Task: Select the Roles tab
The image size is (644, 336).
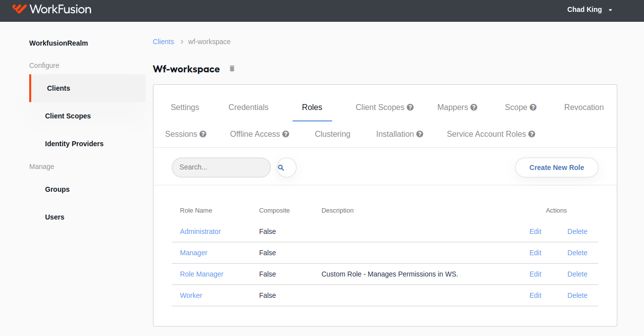Action: pos(312,107)
